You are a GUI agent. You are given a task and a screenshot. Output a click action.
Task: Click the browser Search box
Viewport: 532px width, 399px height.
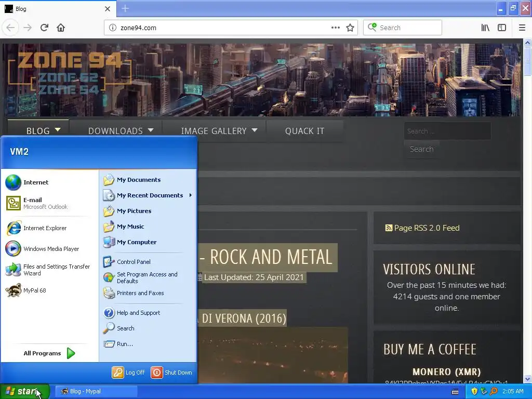(403, 28)
